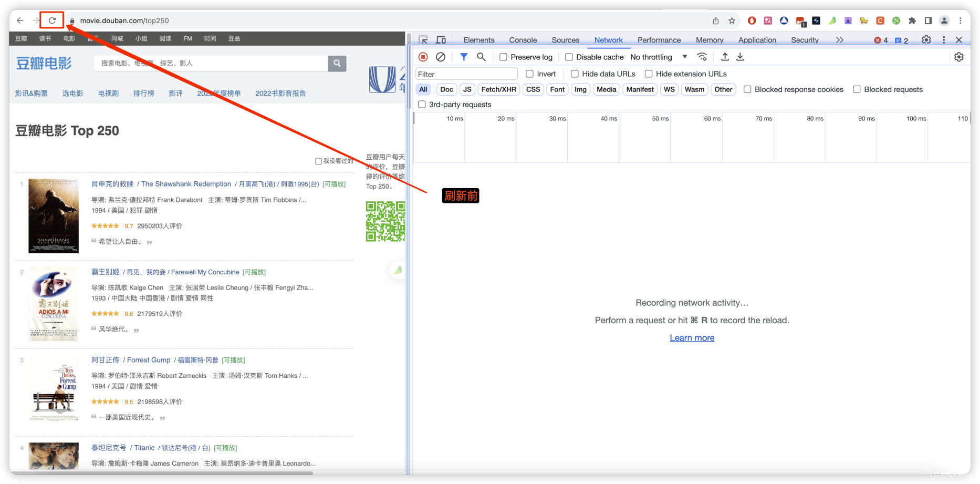Click the browser back arrow
This screenshot has width=980, height=484.
(20, 20)
